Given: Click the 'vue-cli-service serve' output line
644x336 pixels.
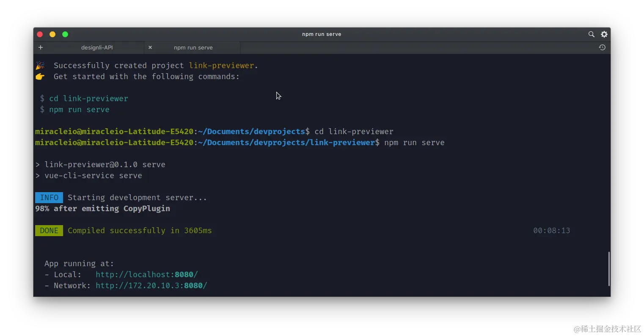Looking at the screenshot, I should 94,175.
